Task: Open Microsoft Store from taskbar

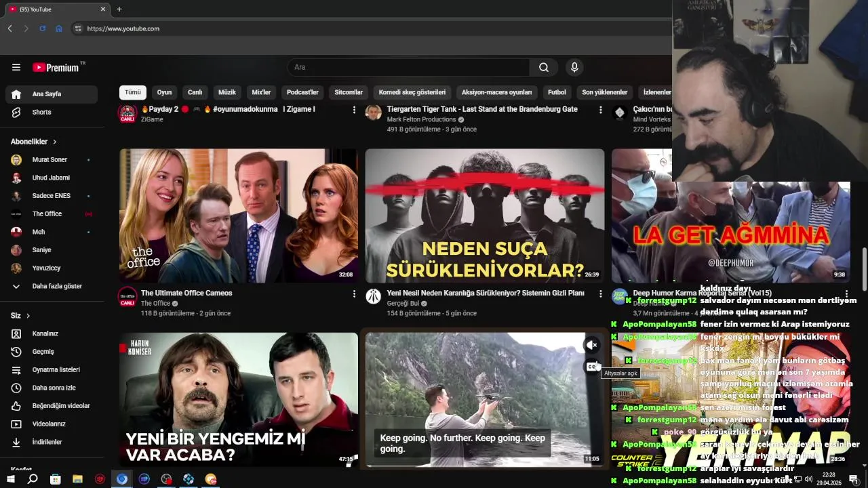Action: pos(55,479)
